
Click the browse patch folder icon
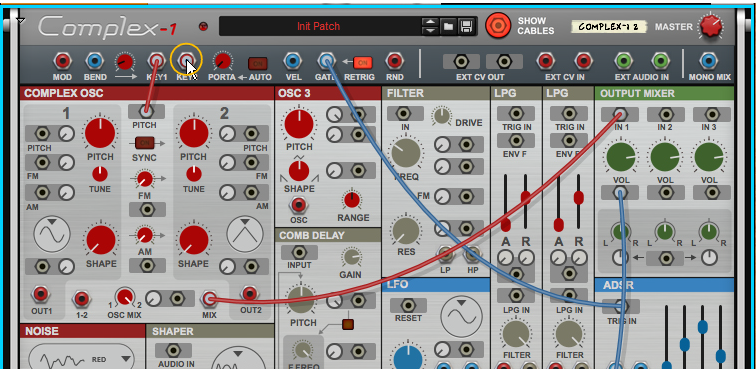[448, 26]
